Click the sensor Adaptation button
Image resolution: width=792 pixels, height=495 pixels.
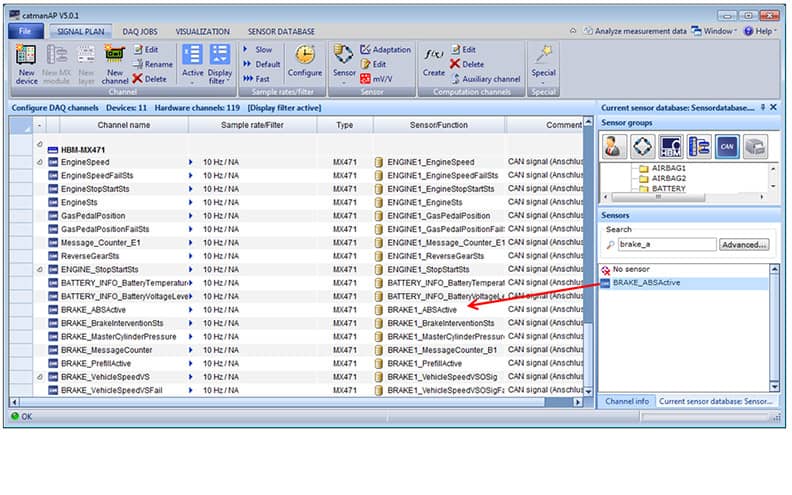pyautogui.click(x=385, y=50)
